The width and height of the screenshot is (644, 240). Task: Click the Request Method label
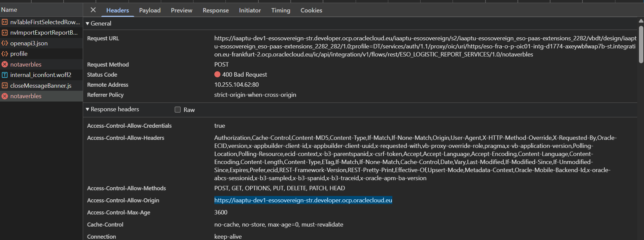tap(108, 65)
